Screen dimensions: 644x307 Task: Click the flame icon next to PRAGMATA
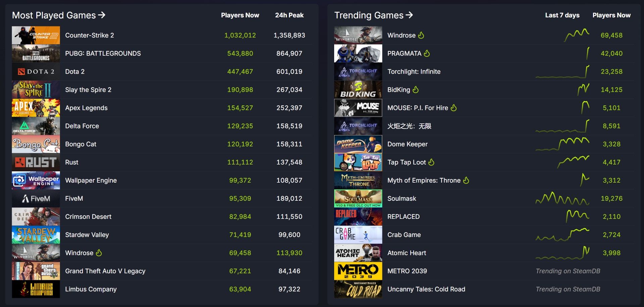tap(427, 53)
